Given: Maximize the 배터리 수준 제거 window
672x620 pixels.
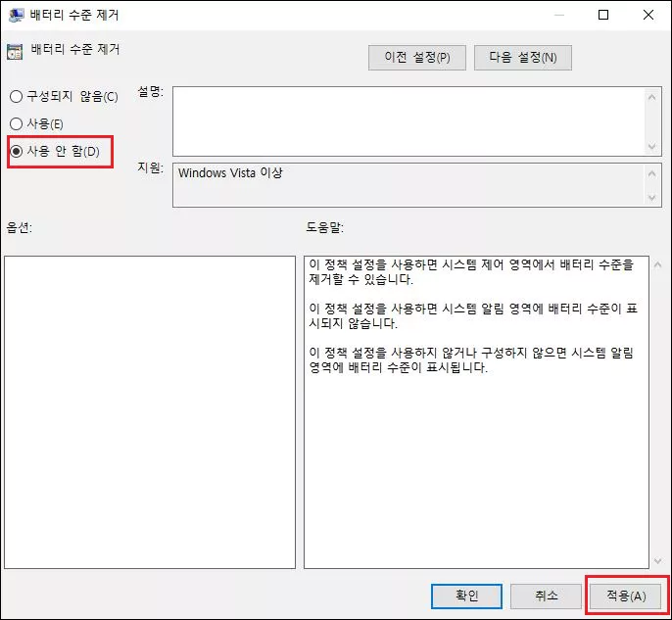Looking at the screenshot, I should 603,15.
